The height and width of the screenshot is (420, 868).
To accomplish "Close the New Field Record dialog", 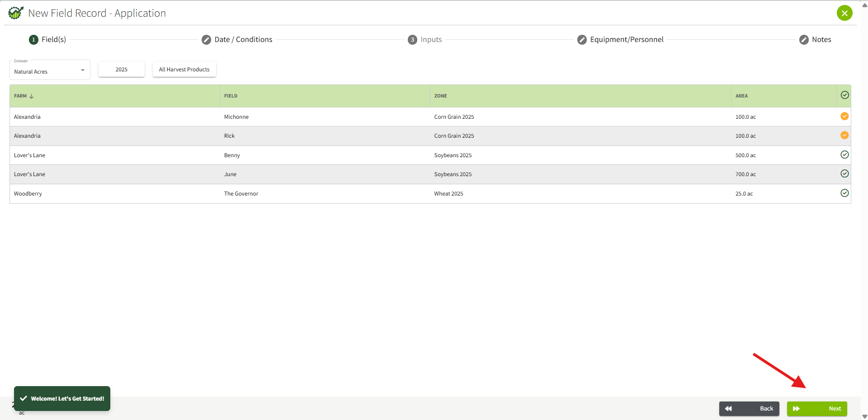I will 844,13.
